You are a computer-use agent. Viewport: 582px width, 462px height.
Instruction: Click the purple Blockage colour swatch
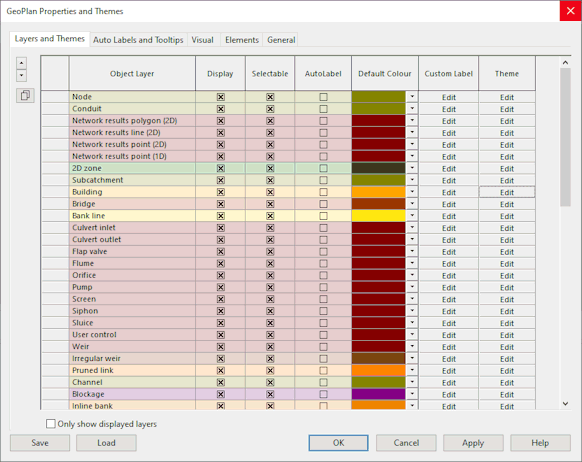379,394
